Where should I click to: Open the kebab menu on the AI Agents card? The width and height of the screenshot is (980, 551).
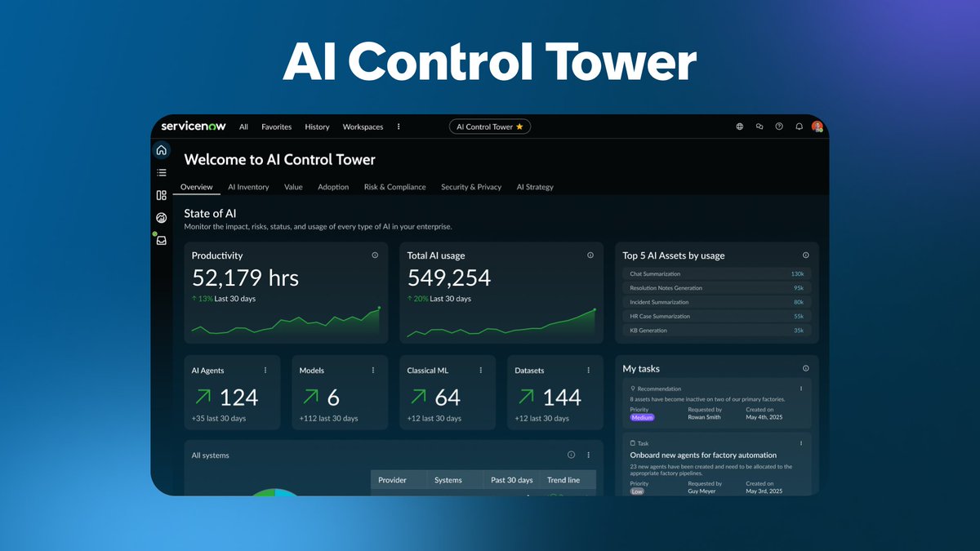tap(265, 370)
